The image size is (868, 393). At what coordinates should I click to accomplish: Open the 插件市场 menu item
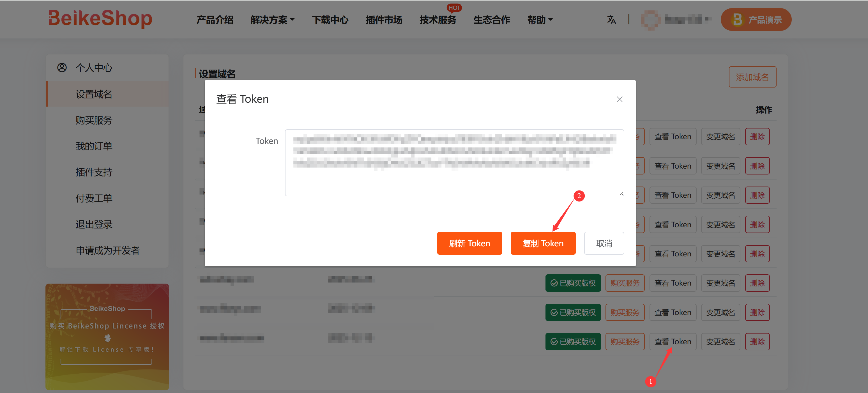(x=384, y=20)
